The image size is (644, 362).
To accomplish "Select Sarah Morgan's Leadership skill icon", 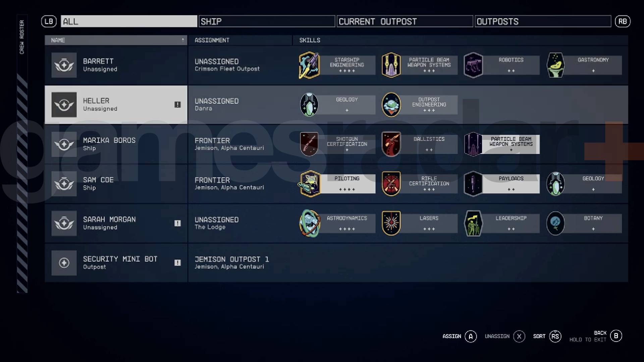I will (x=473, y=222).
